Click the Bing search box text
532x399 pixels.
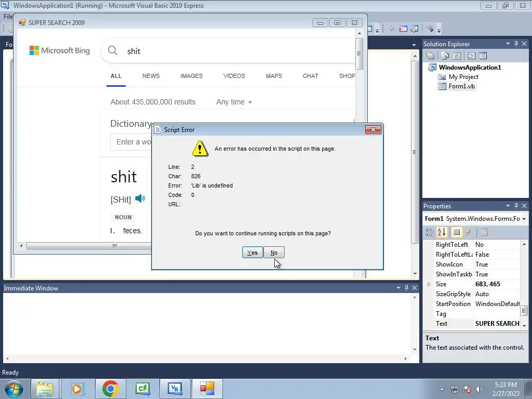point(134,51)
